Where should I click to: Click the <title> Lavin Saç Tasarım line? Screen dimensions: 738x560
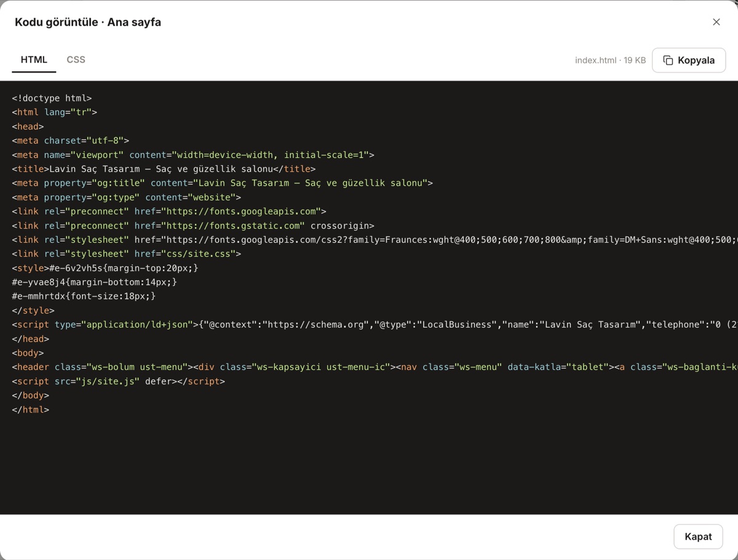point(164,169)
